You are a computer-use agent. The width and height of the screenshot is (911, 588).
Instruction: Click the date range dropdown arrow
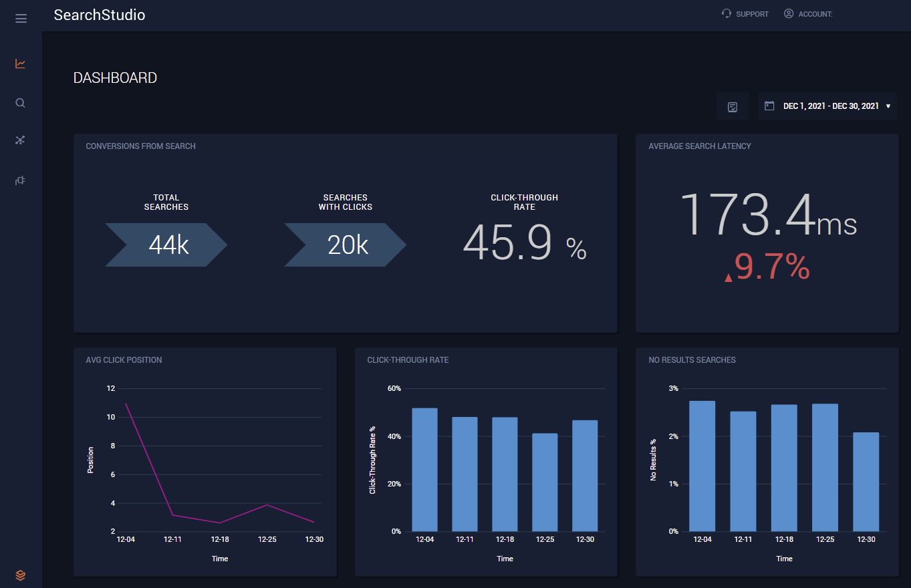click(888, 106)
